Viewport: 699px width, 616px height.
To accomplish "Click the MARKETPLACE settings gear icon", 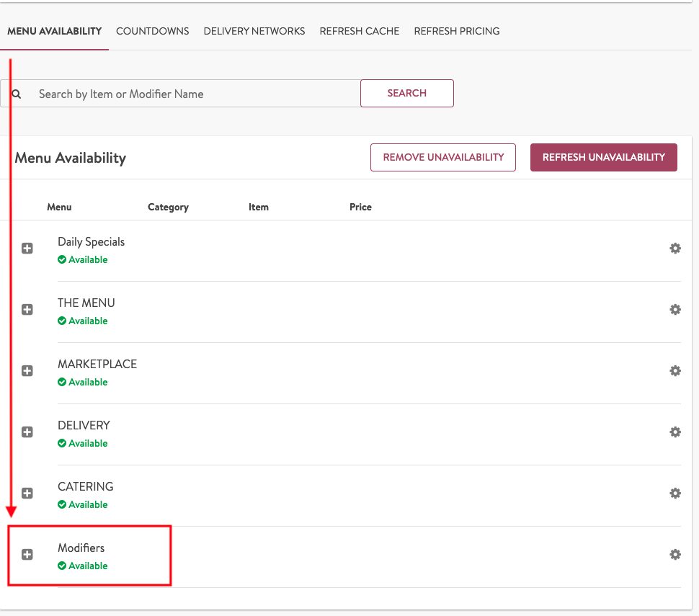I will coord(675,371).
